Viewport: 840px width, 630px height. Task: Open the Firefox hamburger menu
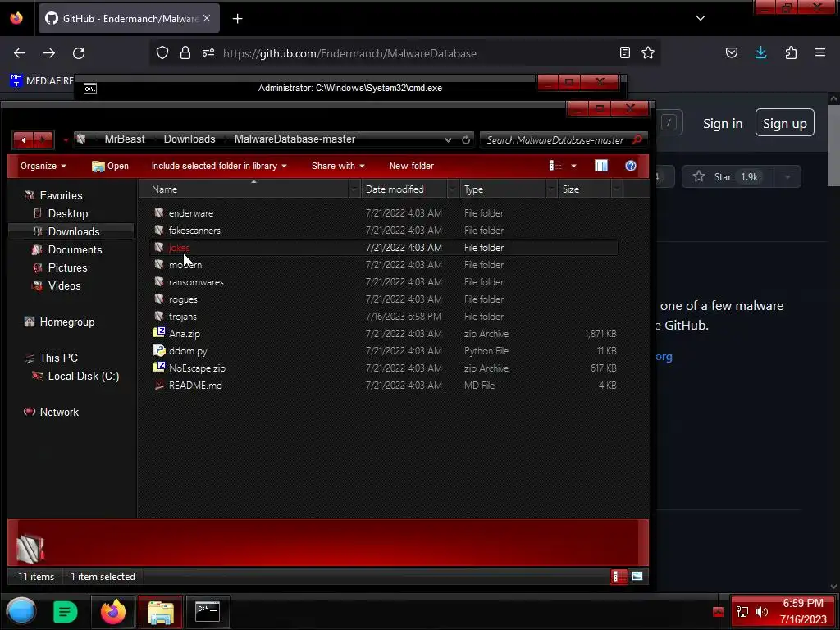[820, 52]
